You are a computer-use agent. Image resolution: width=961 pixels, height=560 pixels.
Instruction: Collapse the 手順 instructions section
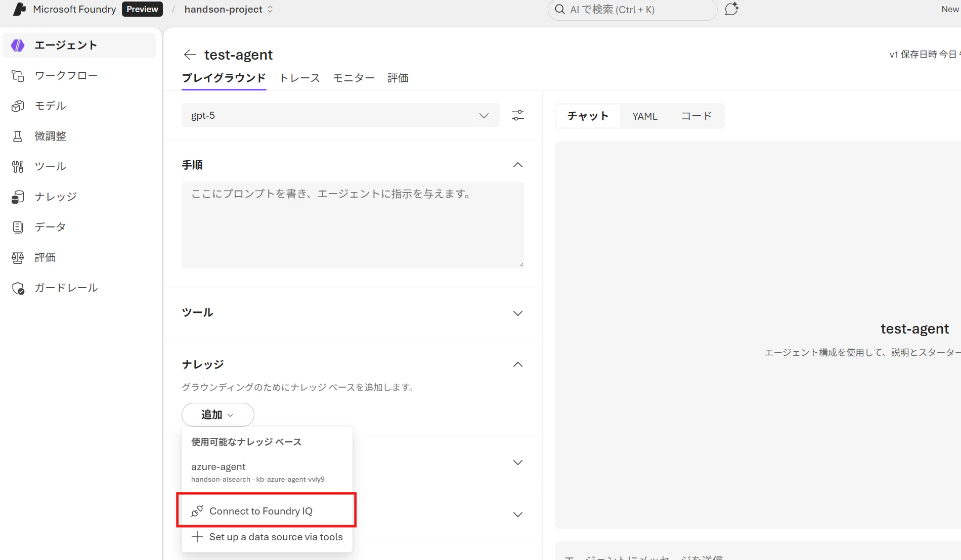point(518,165)
